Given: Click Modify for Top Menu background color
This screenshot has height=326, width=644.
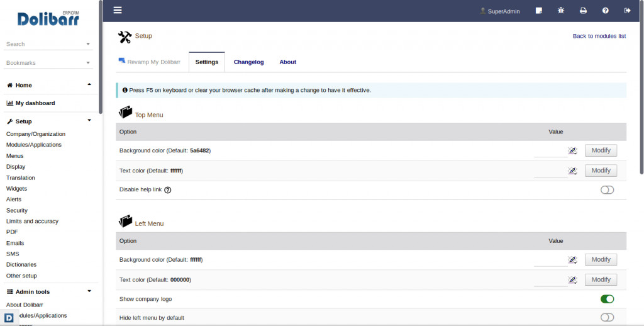Looking at the screenshot, I should coord(601,150).
